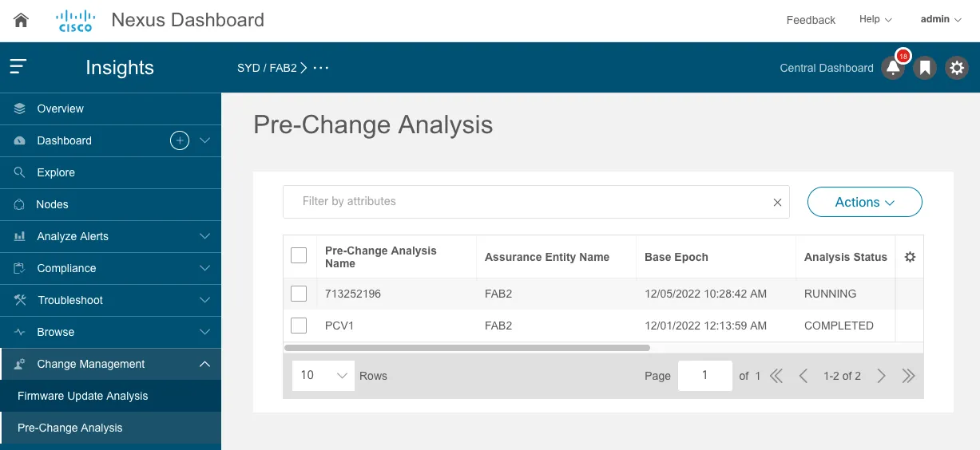Open Central Dashboard link
This screenshot has width=980, height=450.
click(x=827, y=68)
